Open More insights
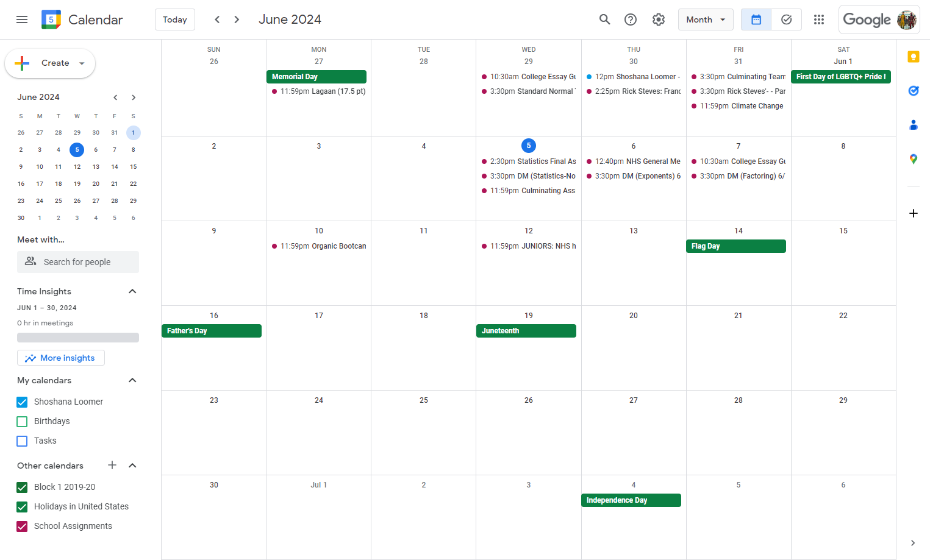The image size is (930, 560). coord(61,358)
